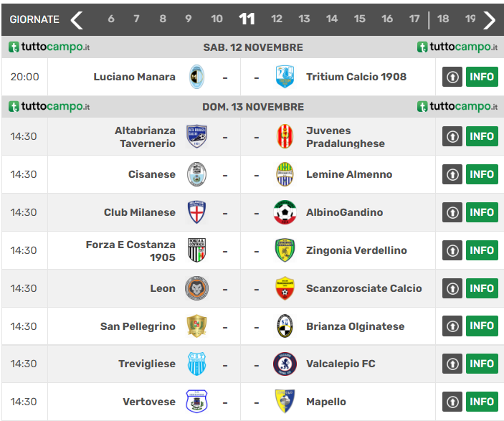Open INFO for Trevigliese vs Valcalepio
Screen dimensions: 504x421
click(x=482, y=364)
